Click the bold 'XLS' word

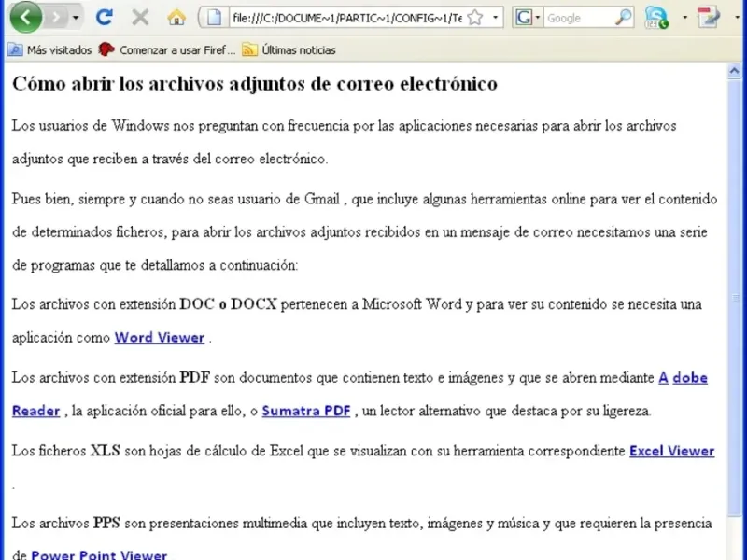pos(106,451)
